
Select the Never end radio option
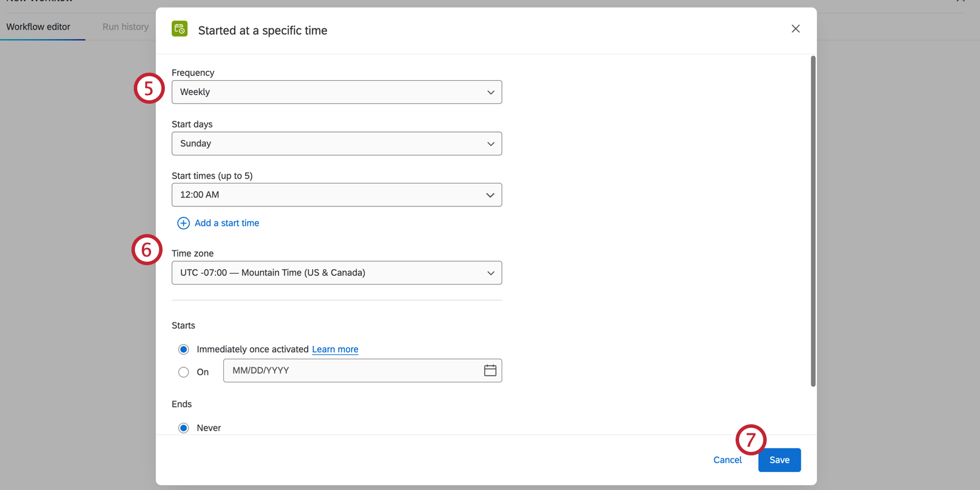(x=183, y=428)
